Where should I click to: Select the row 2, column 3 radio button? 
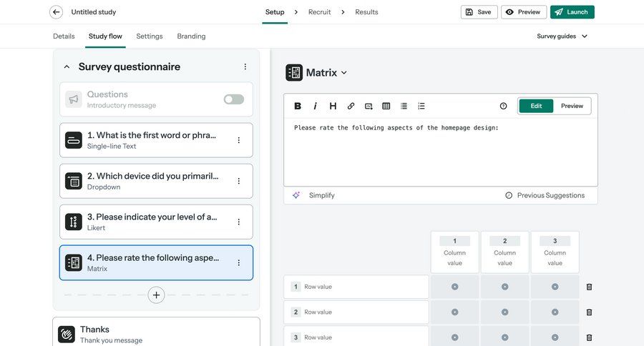pyautogui.click(x=555, y=312)
